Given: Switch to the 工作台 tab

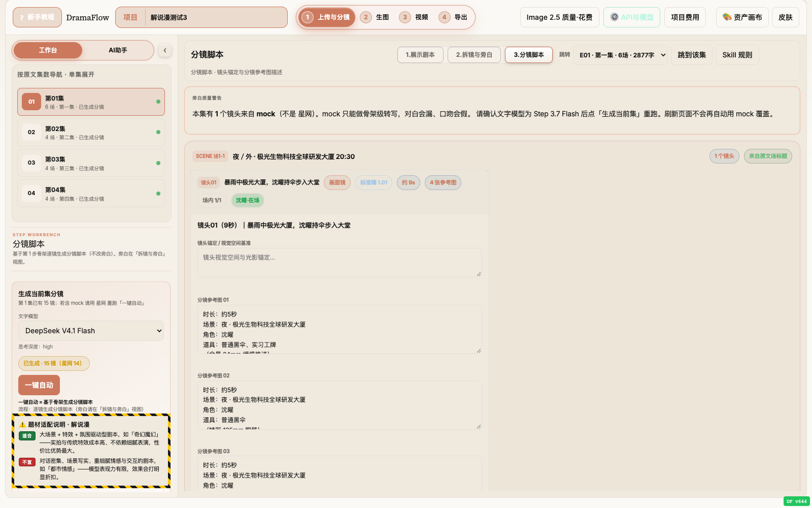Looking at the screenshot, I should (x=48, y=50).
